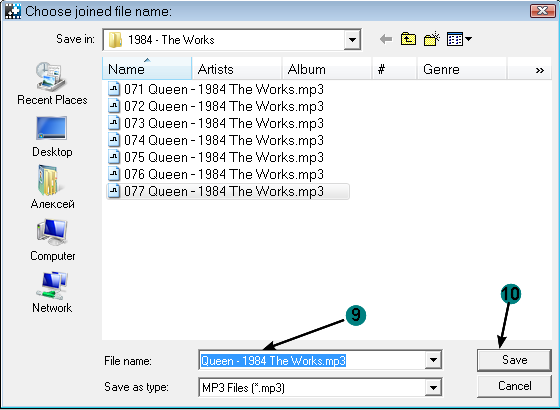The image size is (560, 410).
Task: Click the file icon of 072 Queen mp3
Action: click(x=114, y=106)
